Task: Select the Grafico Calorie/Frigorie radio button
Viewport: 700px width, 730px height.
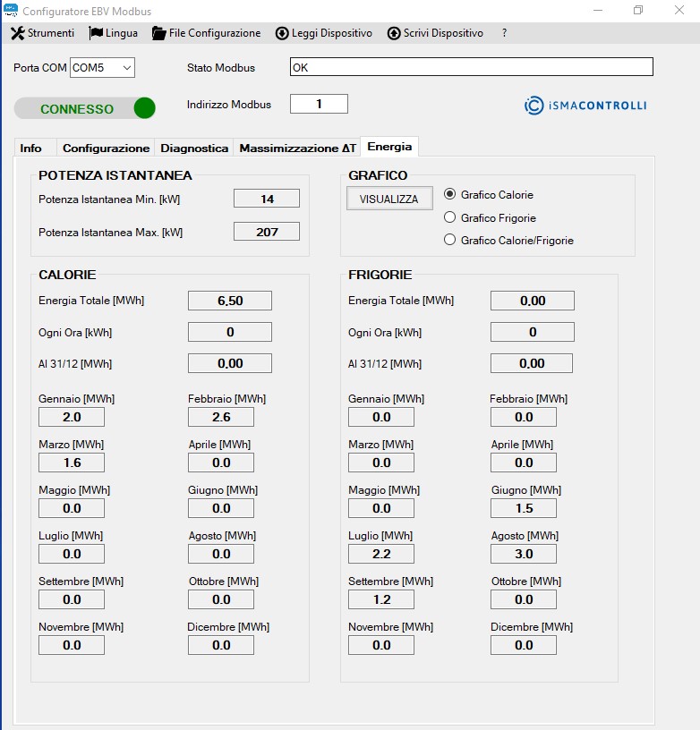Action: (x=450, y=240)
